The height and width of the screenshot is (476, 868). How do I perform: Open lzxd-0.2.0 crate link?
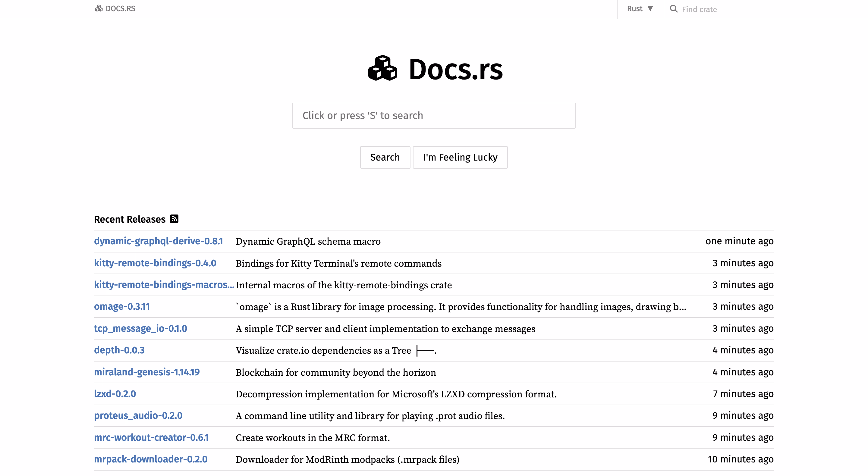[115, 394]
